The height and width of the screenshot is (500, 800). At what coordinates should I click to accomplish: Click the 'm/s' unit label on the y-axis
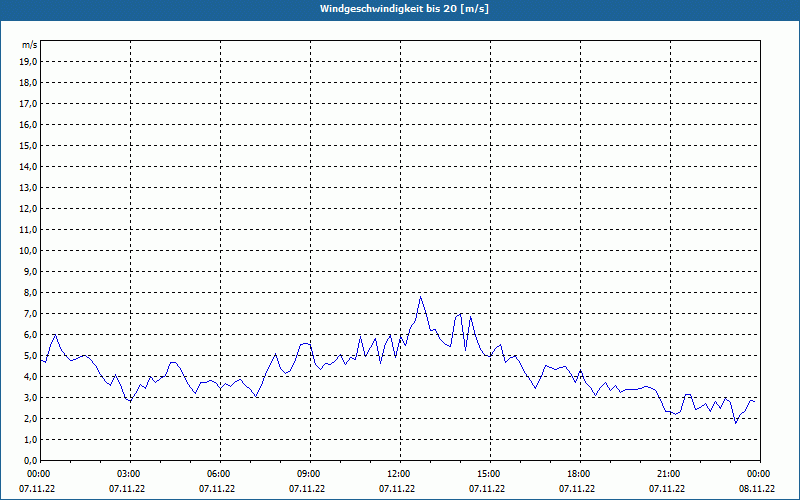click(x=30, y=45)
